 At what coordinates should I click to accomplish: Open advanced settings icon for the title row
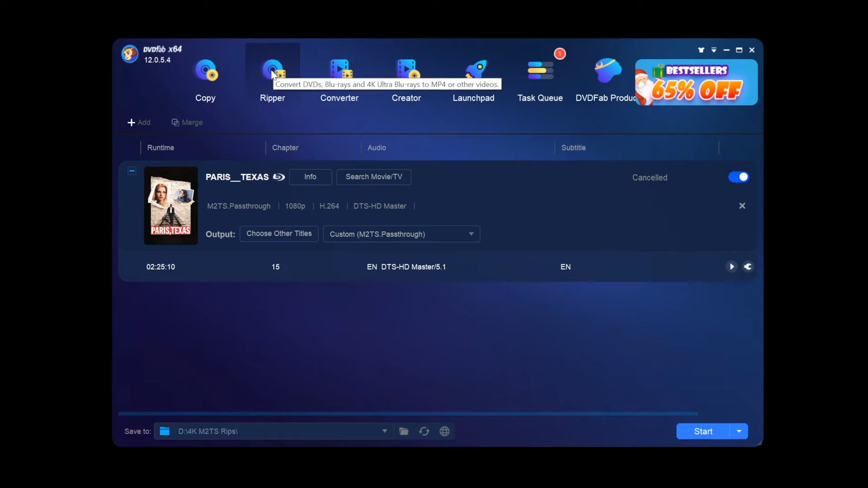click(x=748, y=267)
